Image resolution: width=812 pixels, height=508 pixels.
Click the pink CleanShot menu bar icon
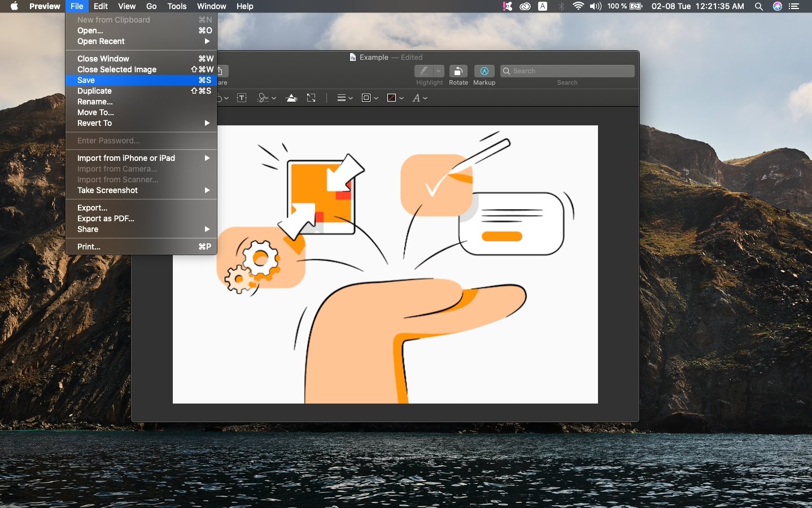pos(507,6)
